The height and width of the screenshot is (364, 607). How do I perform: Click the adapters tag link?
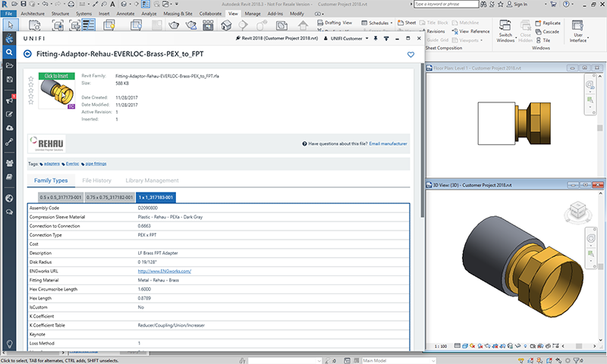52,164
